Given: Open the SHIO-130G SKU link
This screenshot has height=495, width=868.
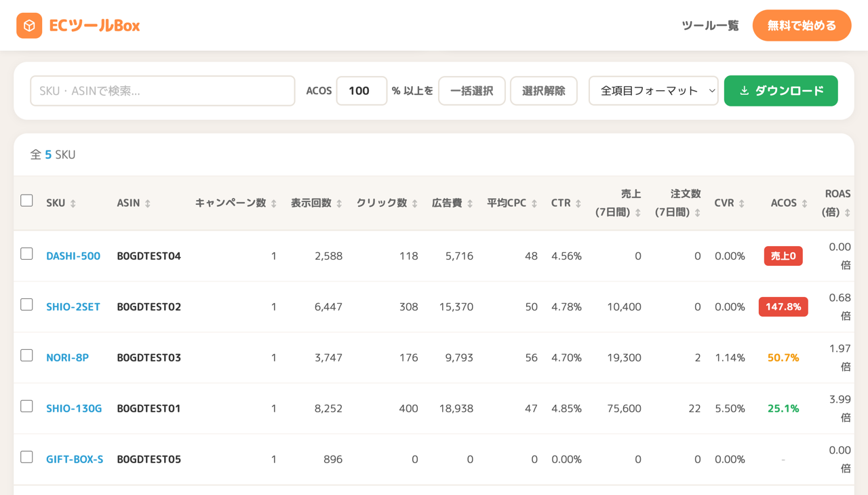Looking at the screenshot, I should [x=74, y=409].
